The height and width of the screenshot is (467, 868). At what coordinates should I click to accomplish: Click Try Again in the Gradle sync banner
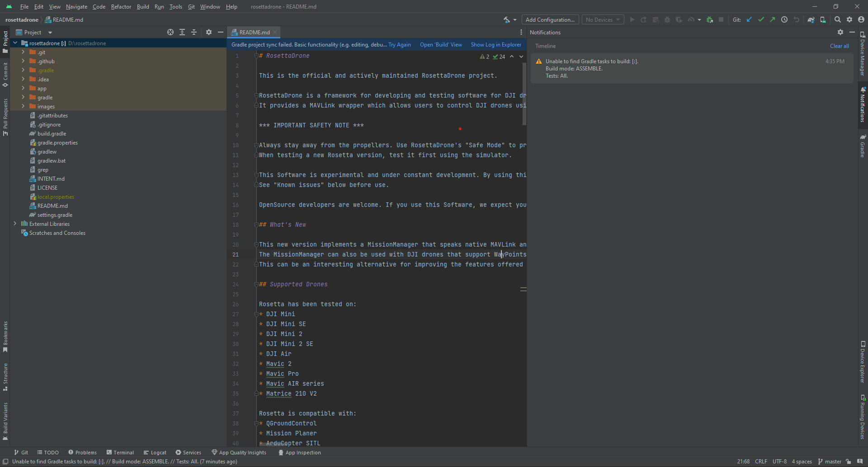coord(400,45)
